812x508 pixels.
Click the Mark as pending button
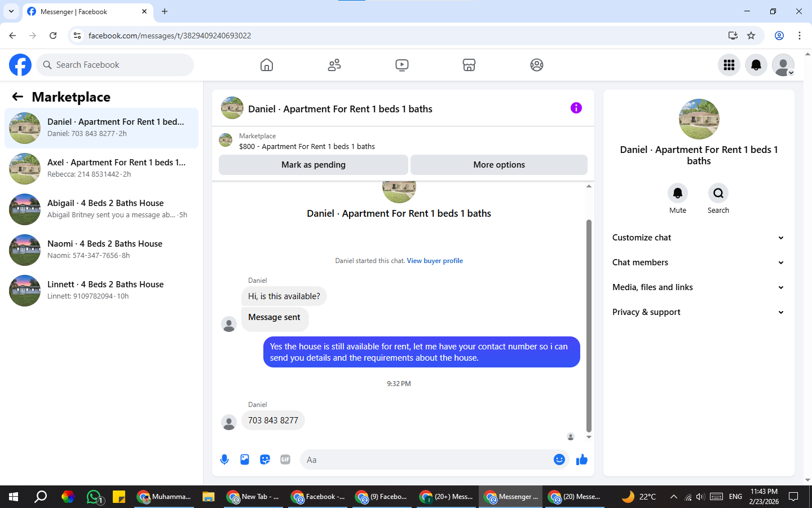pyautogui.click(x=314, y=165)
